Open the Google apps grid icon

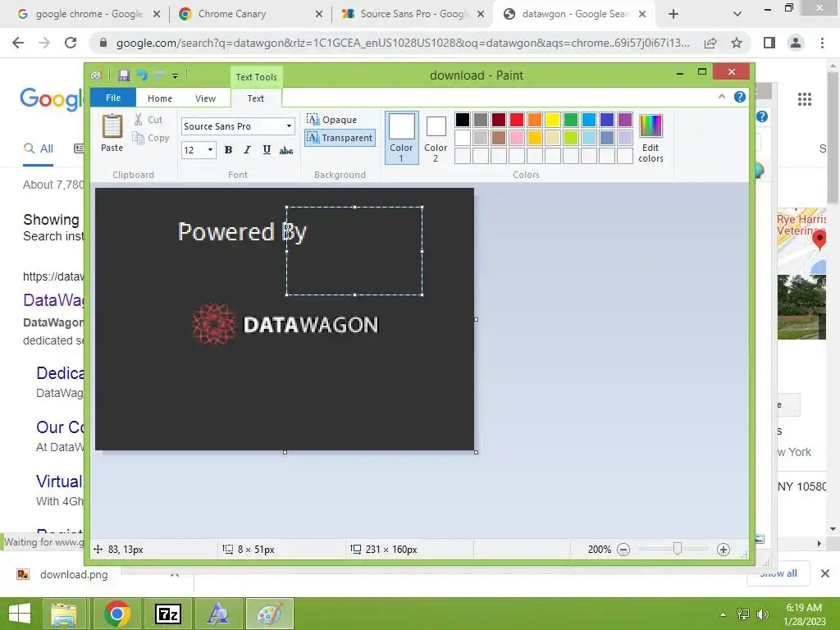805,99
